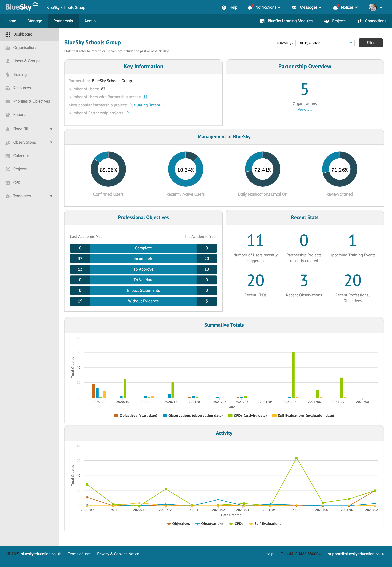Click the Recently Active Users donut chart
The image size is (392, 567).
(185, 169)
